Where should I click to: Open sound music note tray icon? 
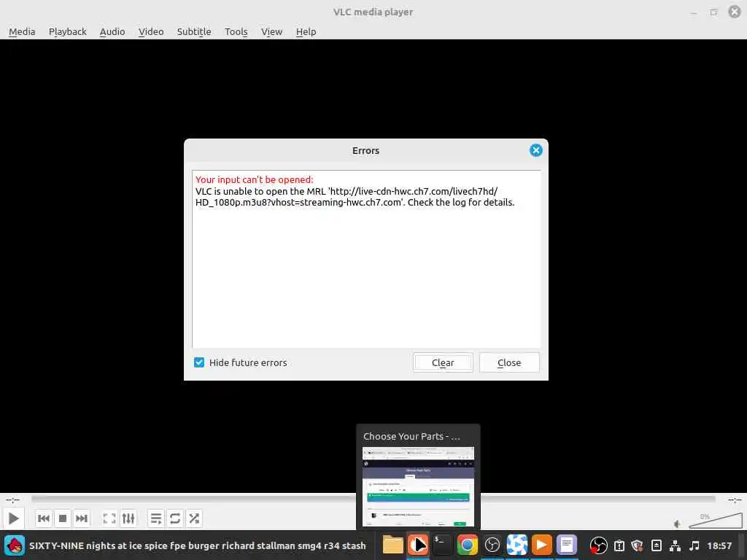coord(694,545)
